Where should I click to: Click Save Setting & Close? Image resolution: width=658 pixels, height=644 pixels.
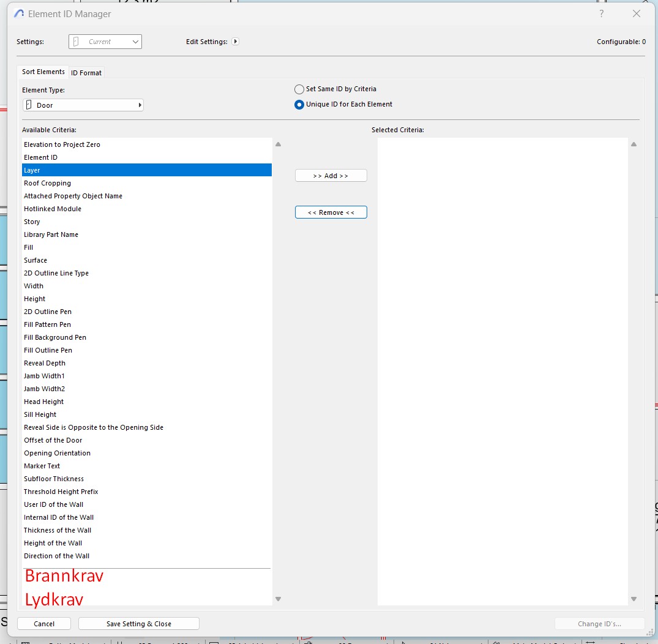click(x=139, y=624)
